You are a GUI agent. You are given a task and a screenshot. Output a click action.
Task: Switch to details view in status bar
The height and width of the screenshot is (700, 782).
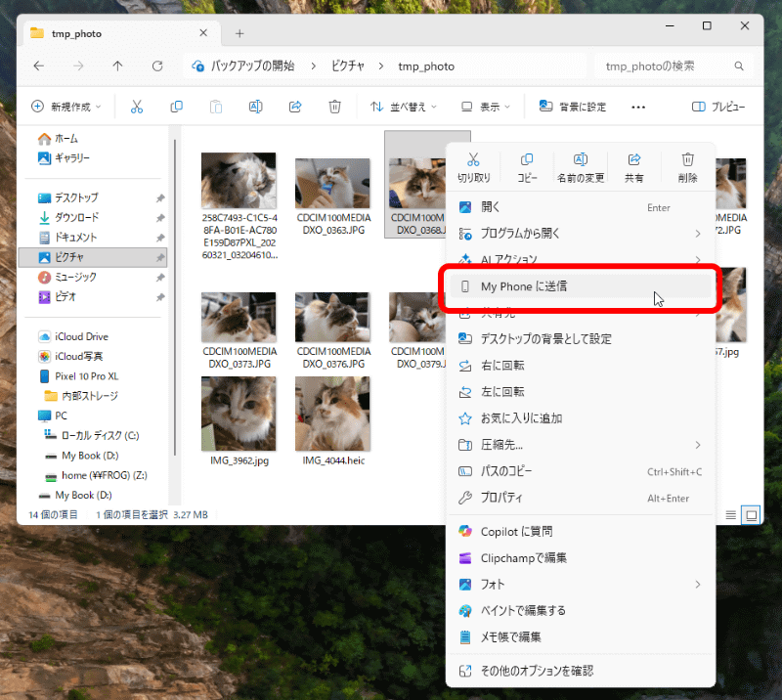click(x=730, y=515)
